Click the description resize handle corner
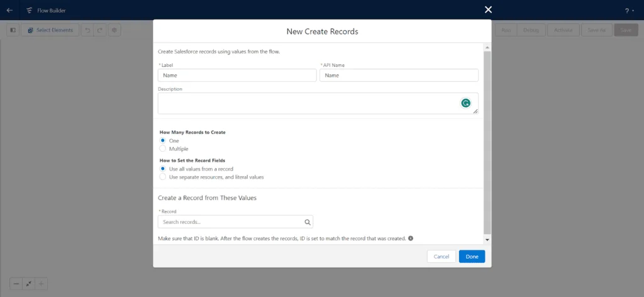 tap(475, 111)
